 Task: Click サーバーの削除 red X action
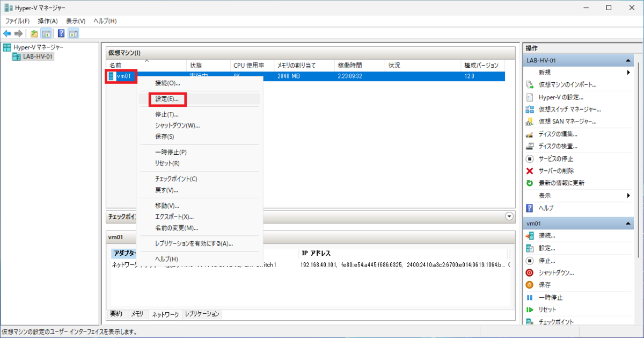pyautogui.click(x=556, y=171)
